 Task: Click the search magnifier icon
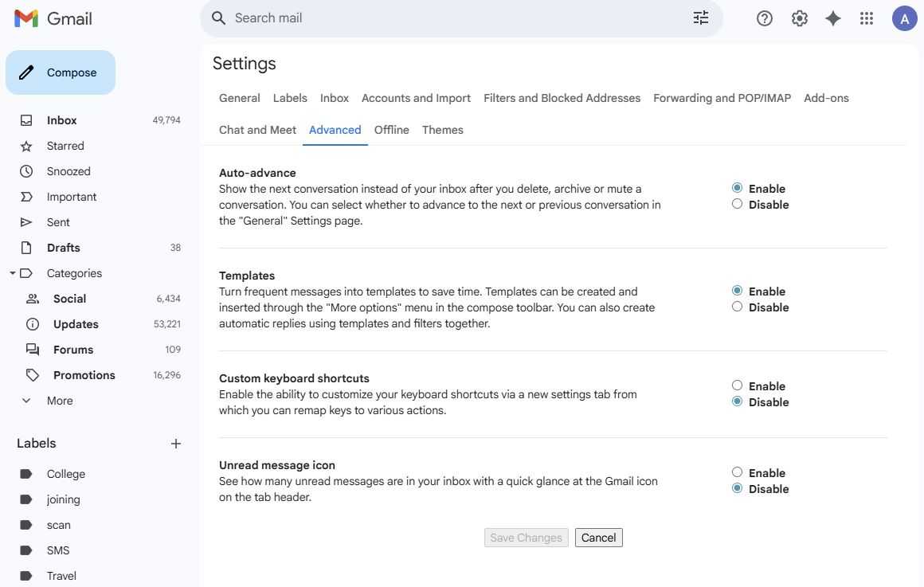coord(218,18)
